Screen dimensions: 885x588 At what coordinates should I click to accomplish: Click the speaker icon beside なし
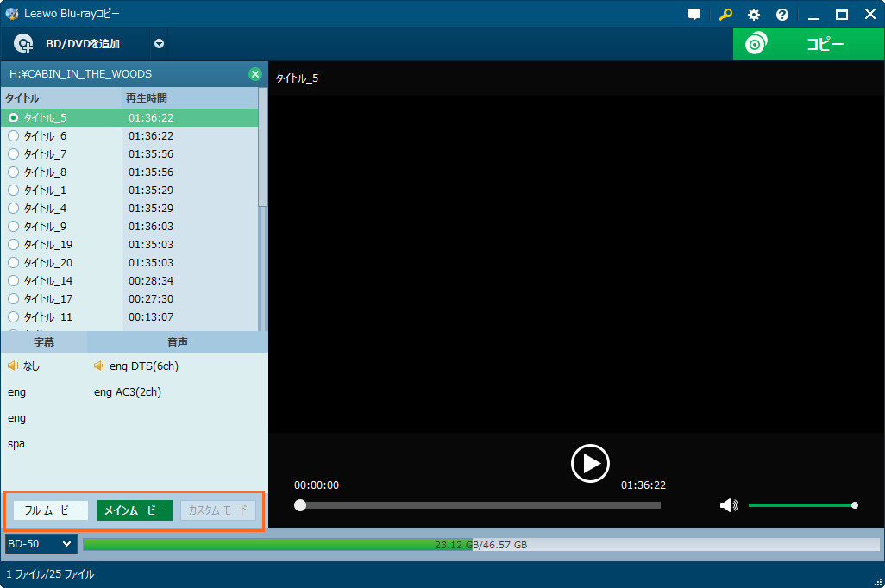click(x=13, y=366)
